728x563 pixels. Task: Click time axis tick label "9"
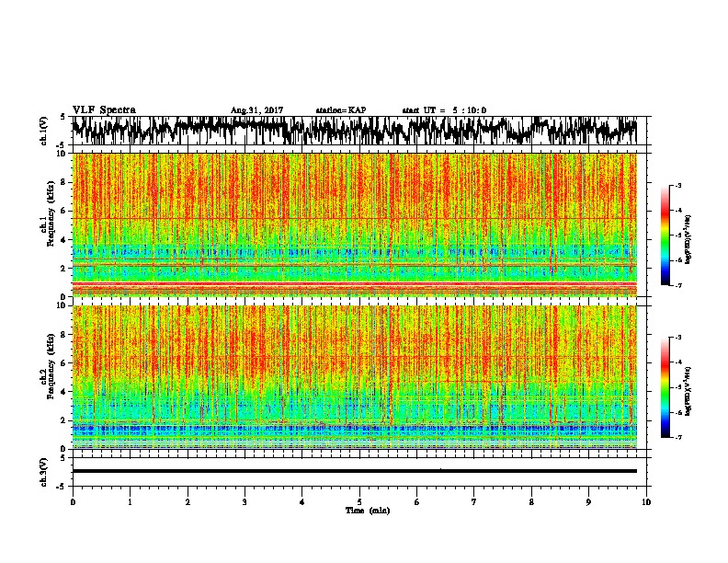[x=588, y=502]
